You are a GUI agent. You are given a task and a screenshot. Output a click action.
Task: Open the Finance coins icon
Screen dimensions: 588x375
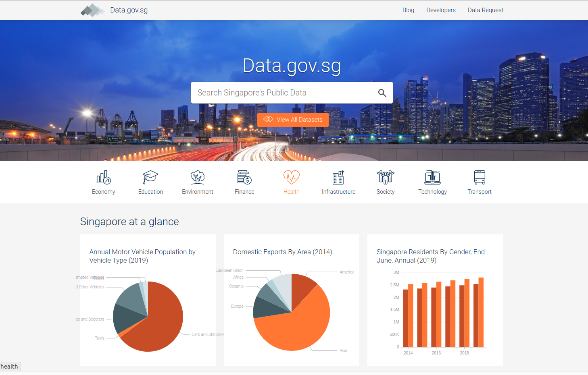(x=244, y=177)
